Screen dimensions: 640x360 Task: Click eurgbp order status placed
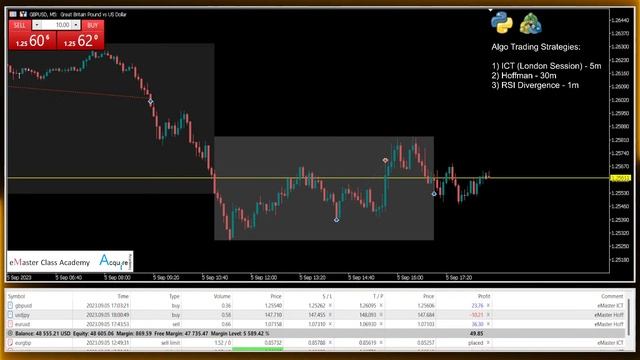476,343
